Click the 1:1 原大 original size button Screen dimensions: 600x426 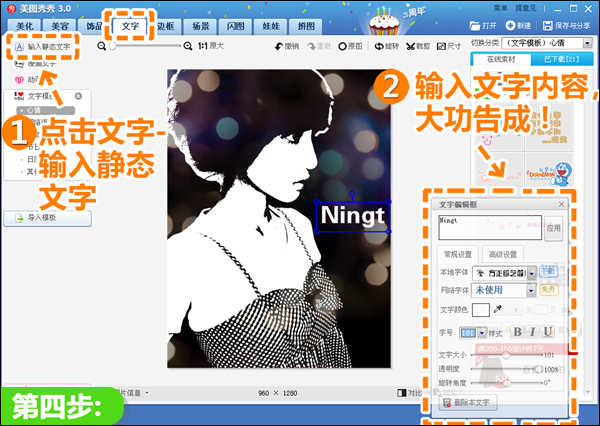coord(210,46)
